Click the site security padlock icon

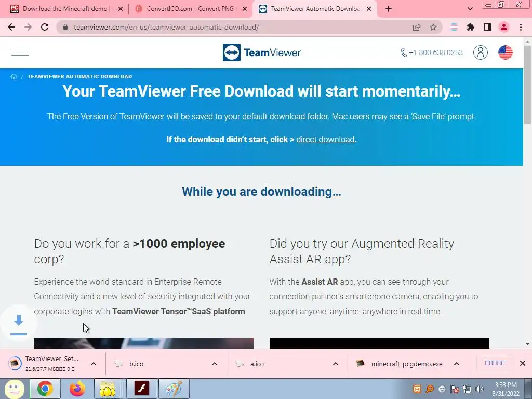pos(65,27)
